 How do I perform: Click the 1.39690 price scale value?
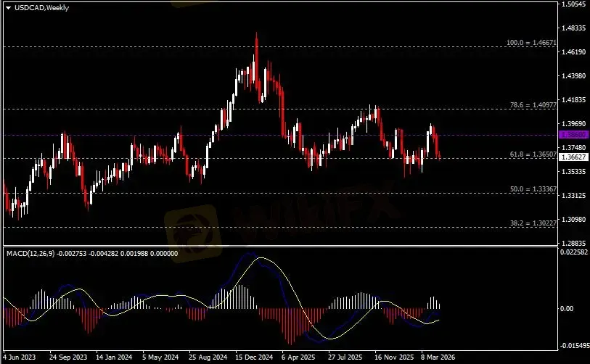[x=574, y=124]
